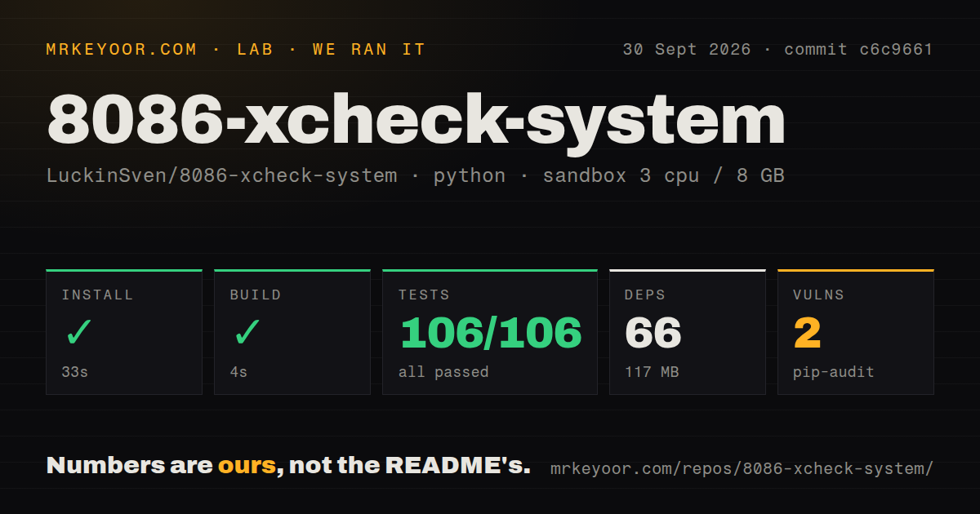Click the INSTALL label

[97, 295]
